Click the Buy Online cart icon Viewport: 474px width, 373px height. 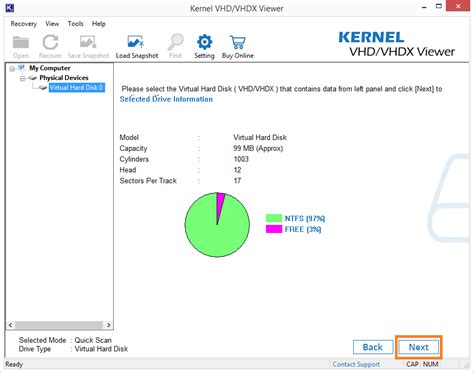(x=238, y=42)
